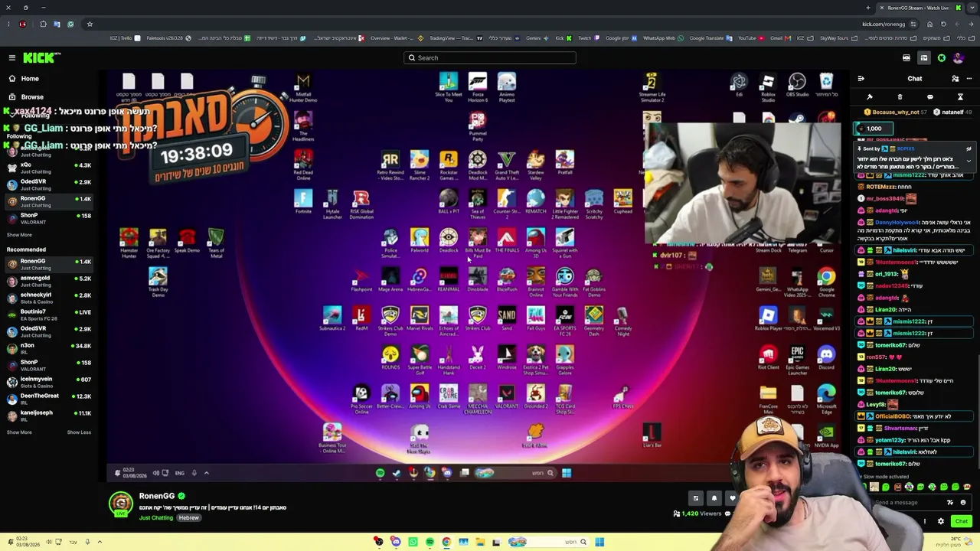Viewport: 980px width, 551px height.
Task: Click username mr_boss3949 in chat
Action: pyautogui.click(x=885, y=199)
